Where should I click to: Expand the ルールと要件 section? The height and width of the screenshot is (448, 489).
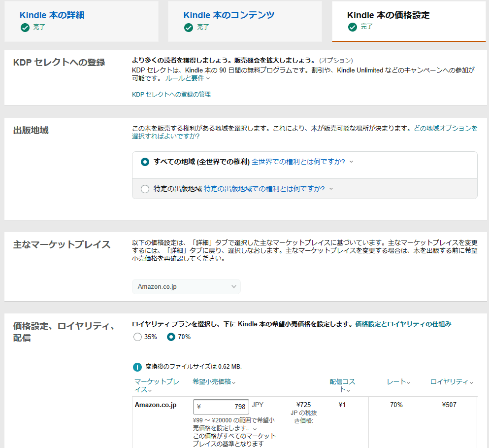[x=187, y=78]
